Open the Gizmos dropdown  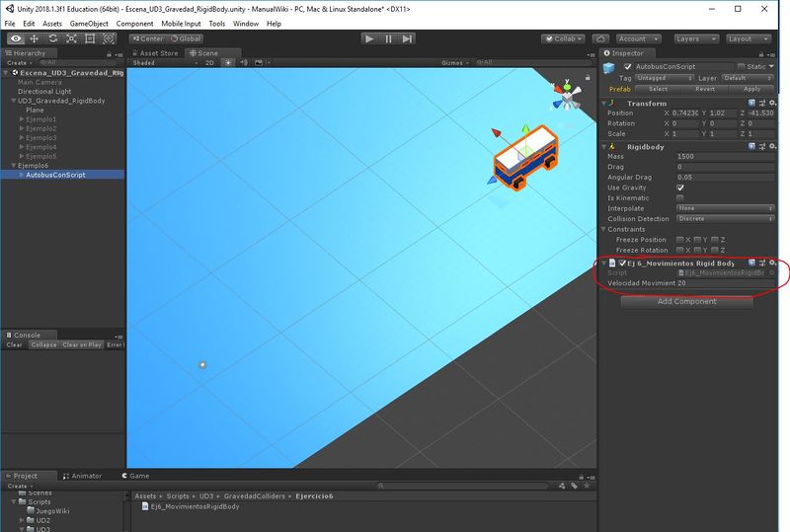455,63
